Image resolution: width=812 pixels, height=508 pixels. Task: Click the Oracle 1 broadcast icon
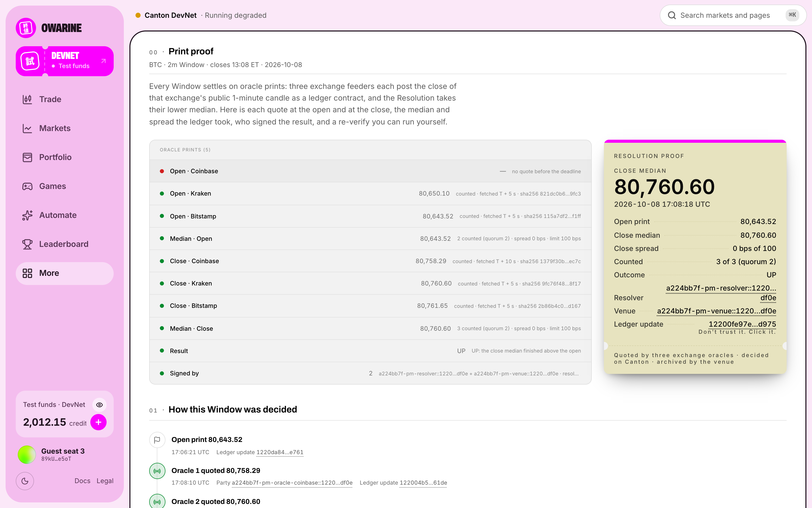157,471
